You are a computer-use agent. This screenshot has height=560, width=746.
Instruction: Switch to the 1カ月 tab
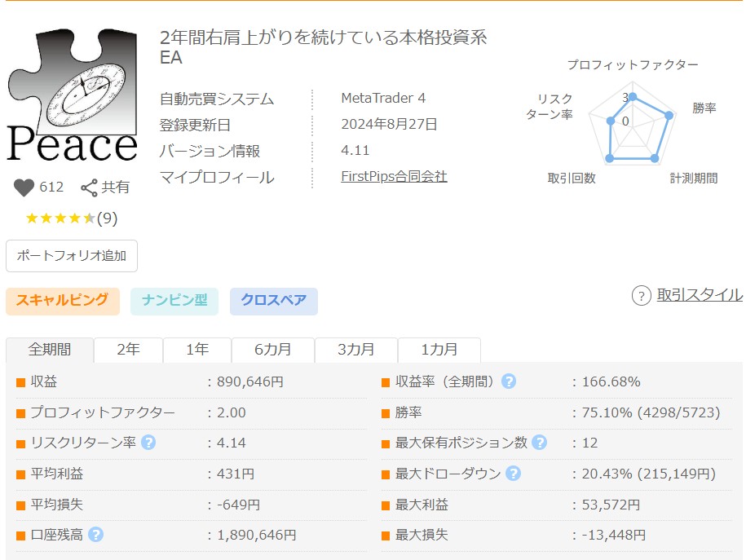pyautogui.click(x=439, y=350)
